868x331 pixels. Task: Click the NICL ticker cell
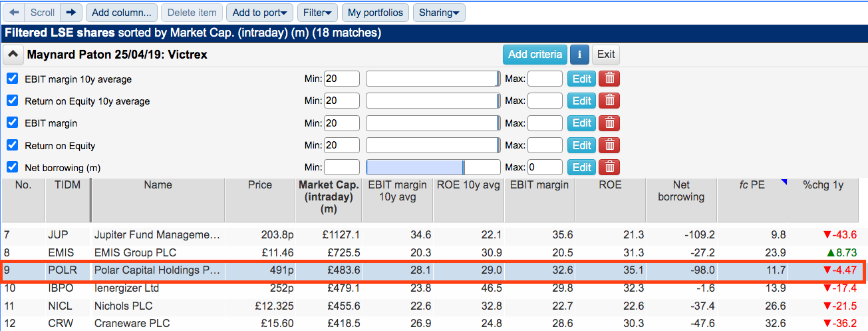(x=60, y=306)
